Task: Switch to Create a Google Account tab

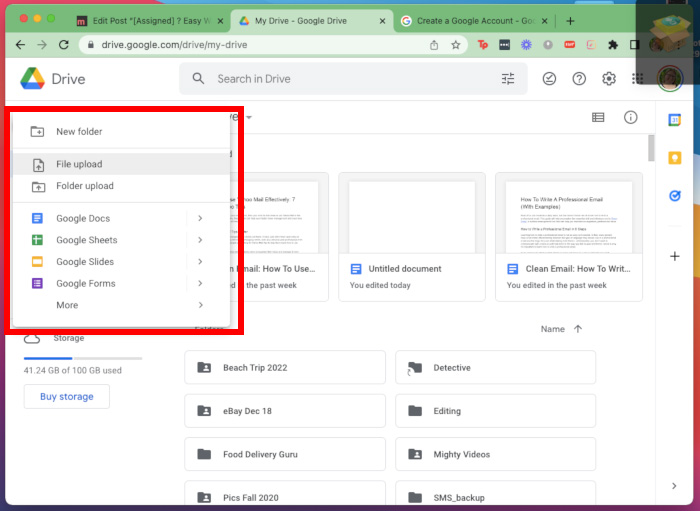Action: [475, 21]
